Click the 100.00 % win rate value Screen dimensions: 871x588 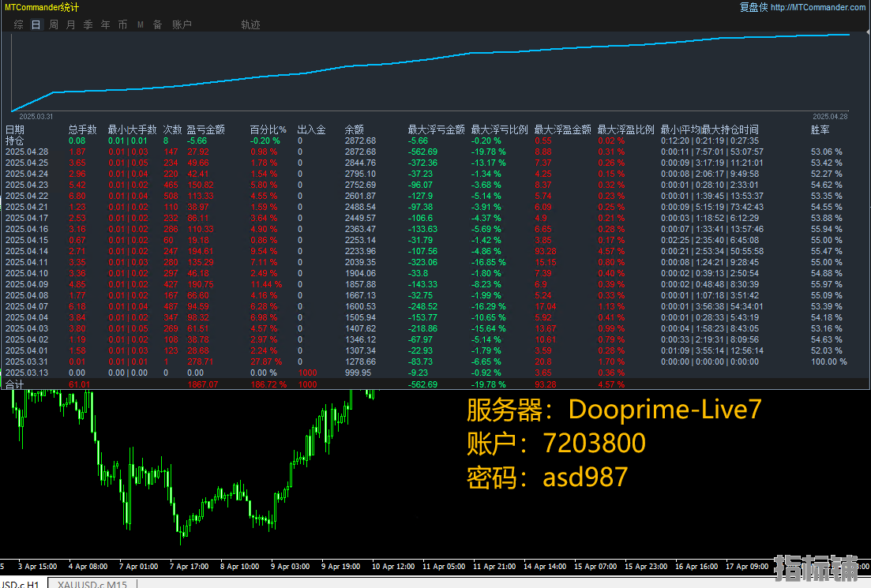point(829,361)
